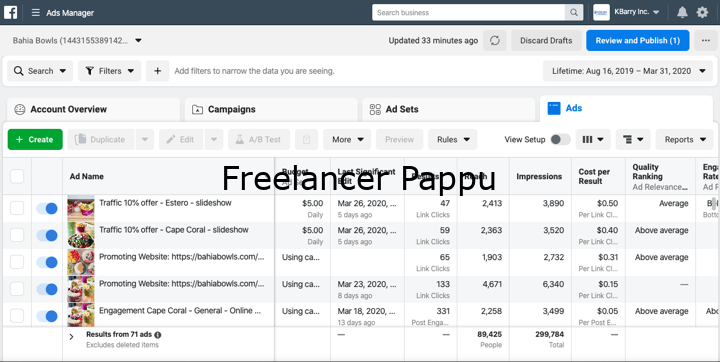Tick the checkbox for Engagement Cape Coral ad
Screen dimensions: 720x362
pos(17,316)
